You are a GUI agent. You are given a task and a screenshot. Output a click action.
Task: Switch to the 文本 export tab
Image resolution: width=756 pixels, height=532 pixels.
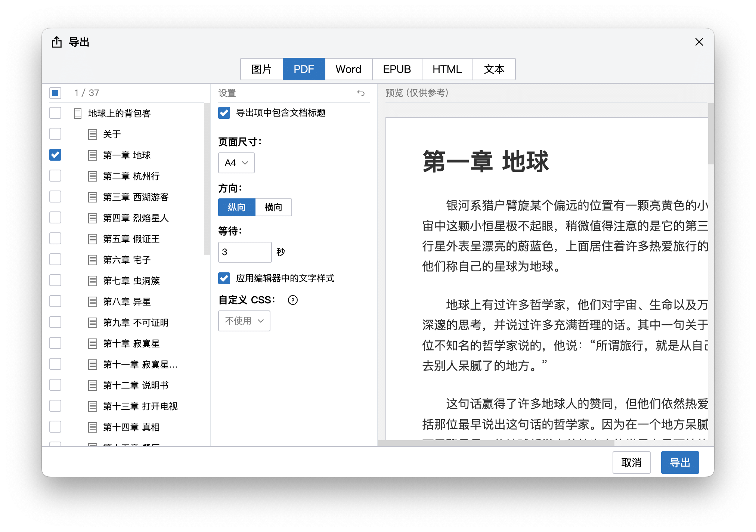click(494, 69)
